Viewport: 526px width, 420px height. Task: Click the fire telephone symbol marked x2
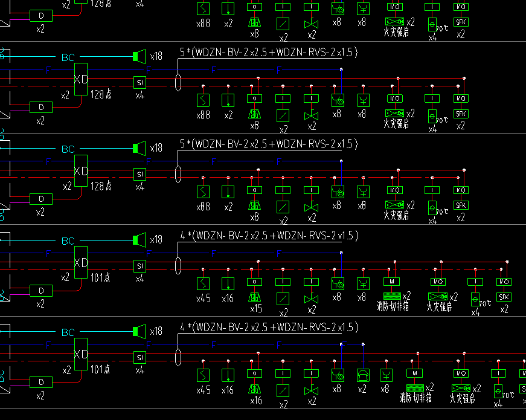tap(363, 375)
